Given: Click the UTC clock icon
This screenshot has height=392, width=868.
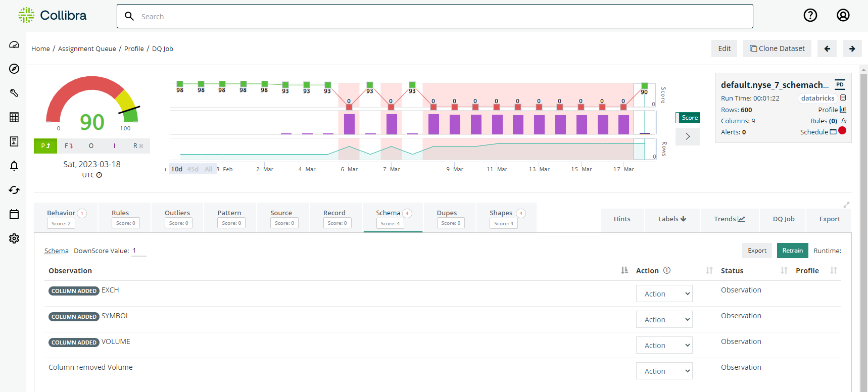Looking at the screenshot, I should pyautogui.click(x=99, y=175).
